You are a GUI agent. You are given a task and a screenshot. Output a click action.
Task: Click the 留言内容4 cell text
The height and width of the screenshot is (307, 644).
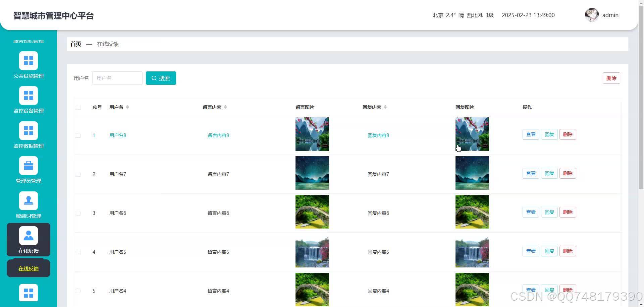[x=218, y=291]
